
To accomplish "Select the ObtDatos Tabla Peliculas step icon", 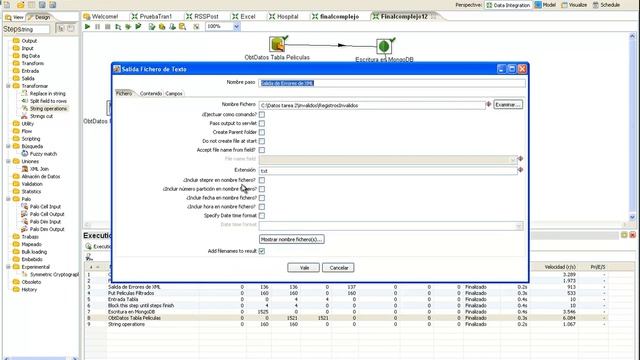I will 278,44.
